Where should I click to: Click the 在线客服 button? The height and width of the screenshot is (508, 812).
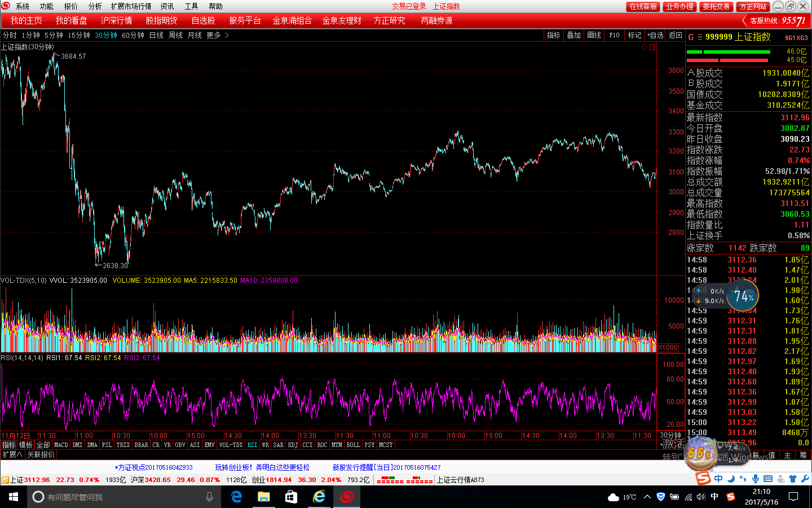click(x=643, y=6)
